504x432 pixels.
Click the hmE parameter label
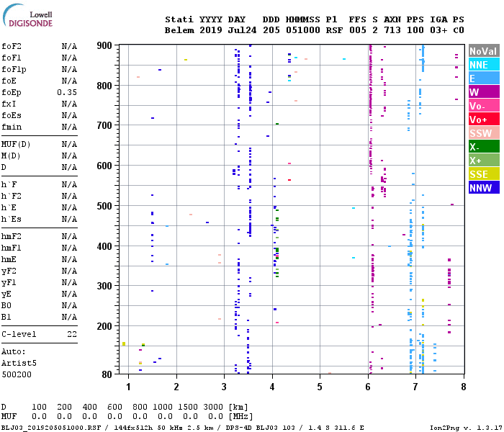[x=9, y=259]
